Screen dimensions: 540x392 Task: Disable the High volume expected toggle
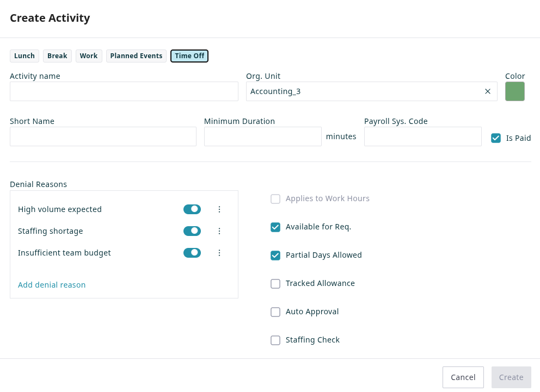coord(192,209)
